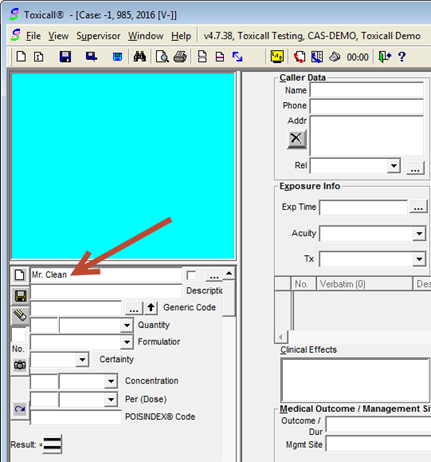Click the Mr. Clean substance name field
Screen dimensions: 431x462
(106, 275)
